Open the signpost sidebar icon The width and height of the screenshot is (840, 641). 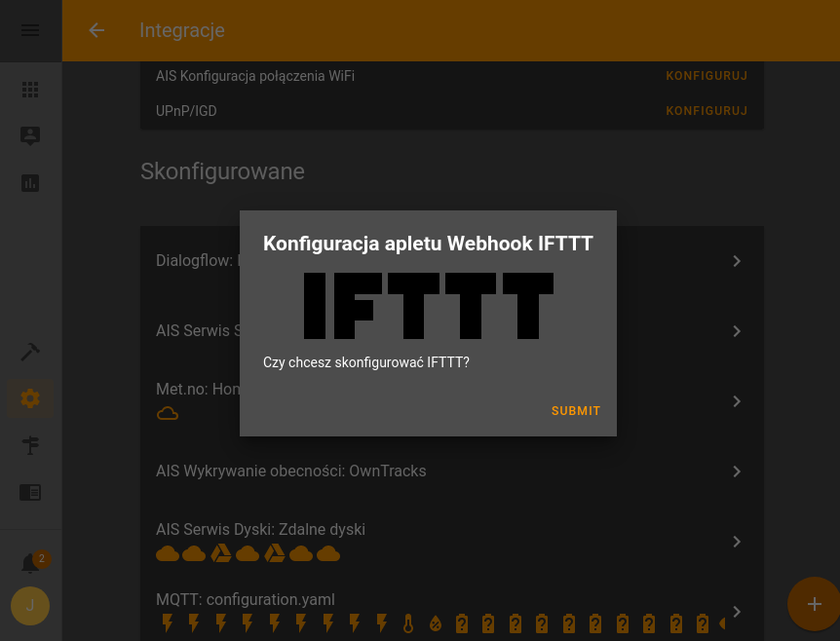coord(30,445)
